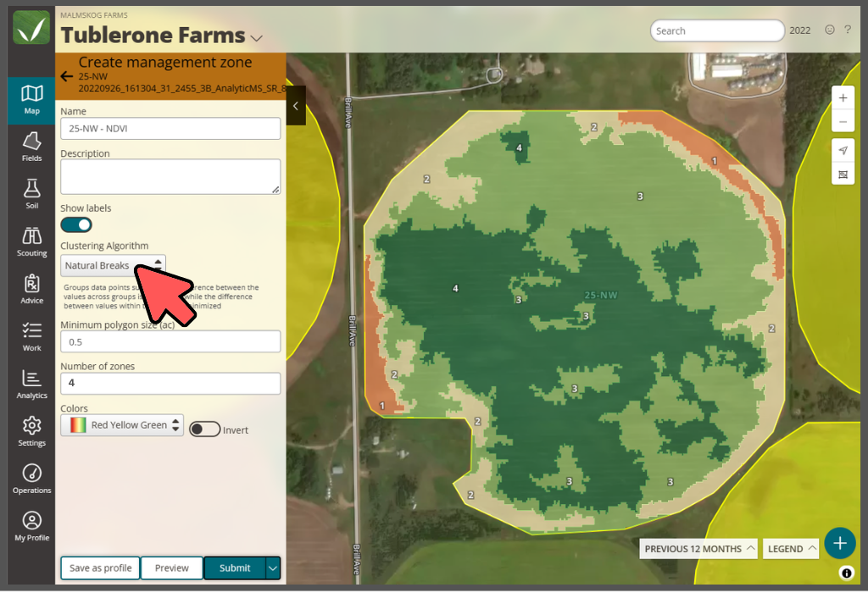The image size is (868, 593).
Task: Open Settings in the sidebar
Action: [x=31, y=432]
